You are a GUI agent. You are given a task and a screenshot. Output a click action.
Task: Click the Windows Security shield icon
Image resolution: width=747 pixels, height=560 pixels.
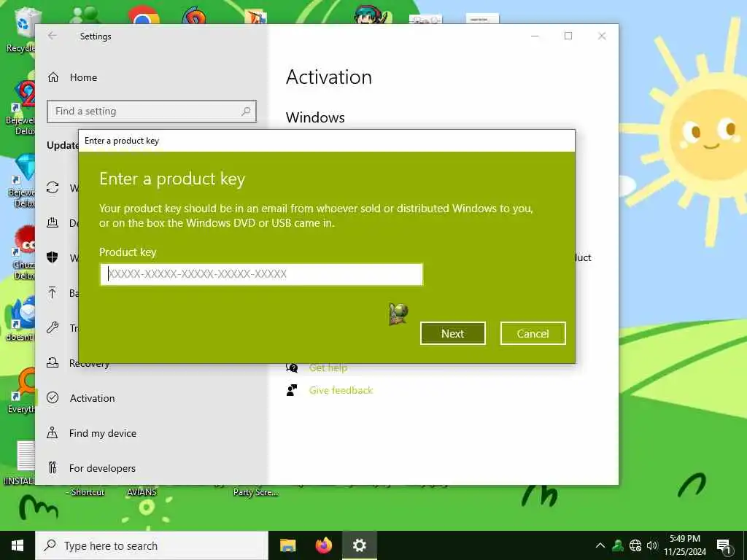[53, 257]
